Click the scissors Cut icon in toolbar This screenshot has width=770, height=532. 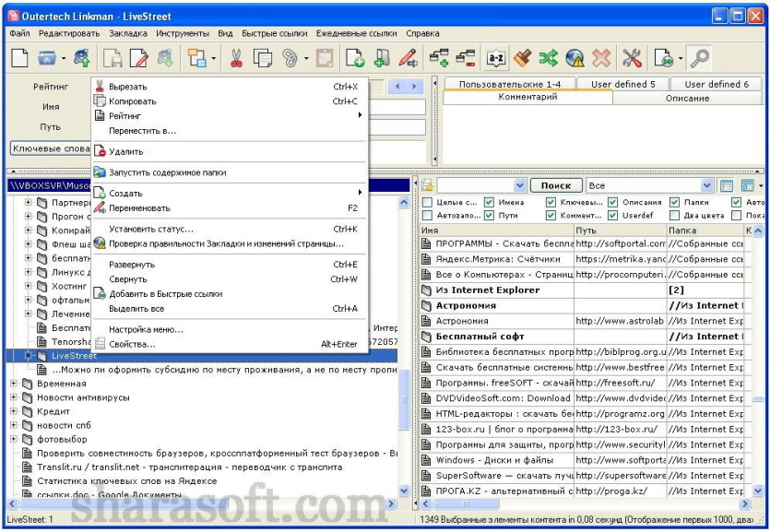pyautogui.click(x=236, y=58)
